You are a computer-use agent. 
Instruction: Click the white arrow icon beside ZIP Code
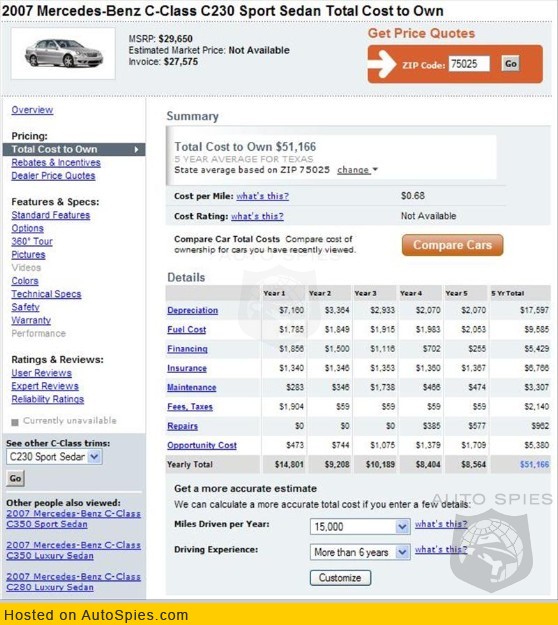click(x=383, y=64)
